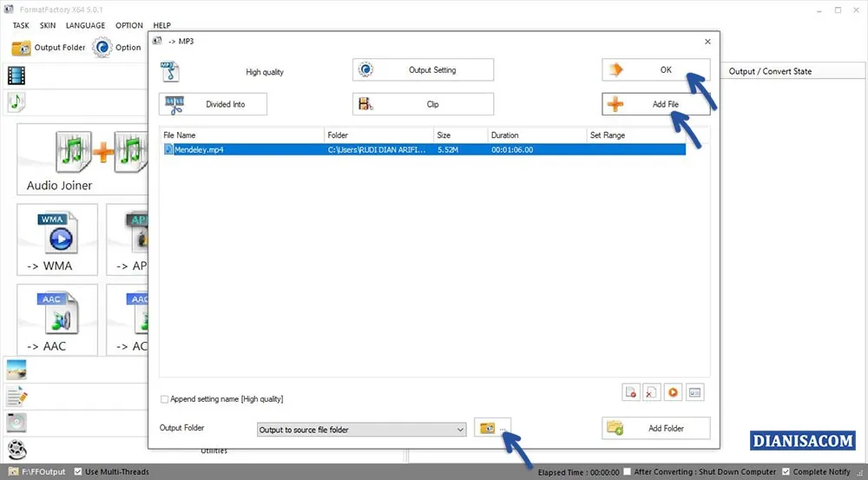868x480 pixels.
Task: Open the LANGUAGE menu
Action: tap(85, 25)
